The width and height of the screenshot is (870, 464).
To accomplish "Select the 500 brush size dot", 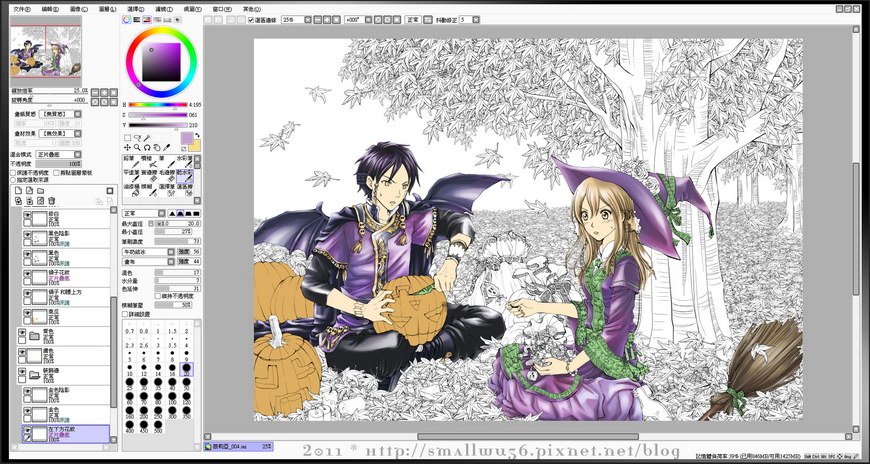I will pos(158,425).
